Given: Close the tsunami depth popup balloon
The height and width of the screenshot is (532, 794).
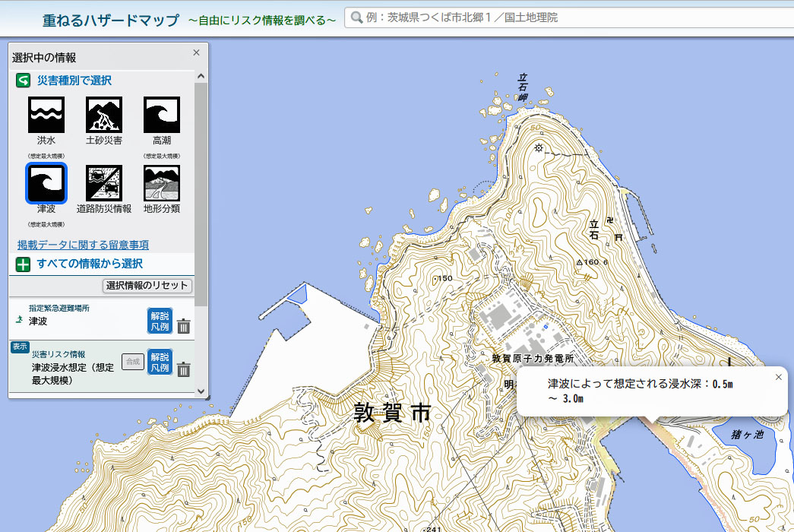Looking at the screenshot, I should click(777, 377).
